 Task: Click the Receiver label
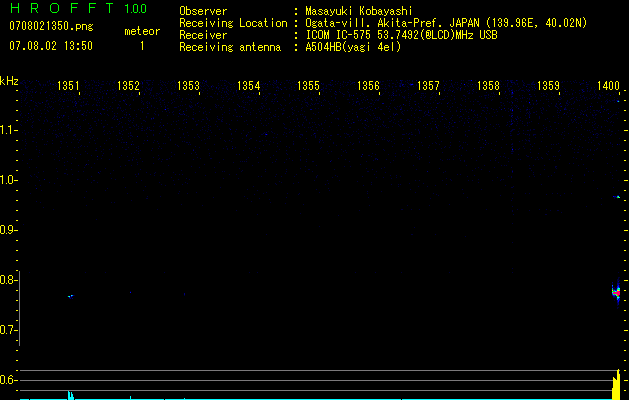(x=203, y=35)
